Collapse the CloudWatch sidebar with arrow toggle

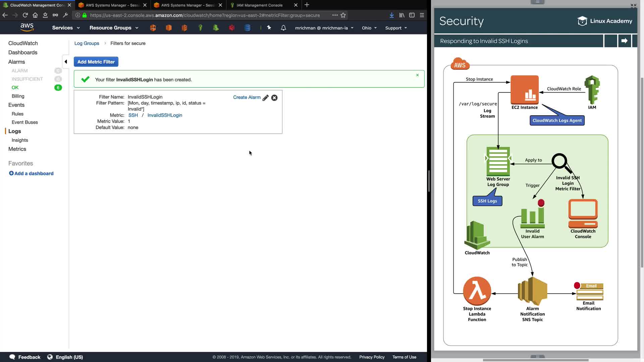coord(66,62)
